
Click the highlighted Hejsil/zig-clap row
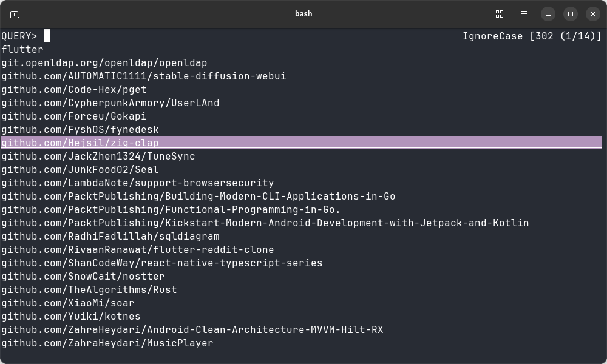pos(80,143)
